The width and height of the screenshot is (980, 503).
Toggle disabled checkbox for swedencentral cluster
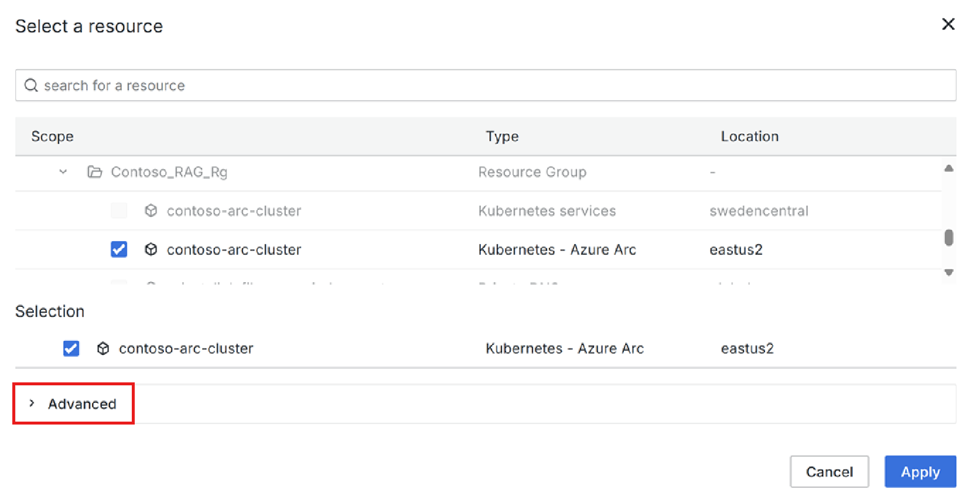[119, 211]
